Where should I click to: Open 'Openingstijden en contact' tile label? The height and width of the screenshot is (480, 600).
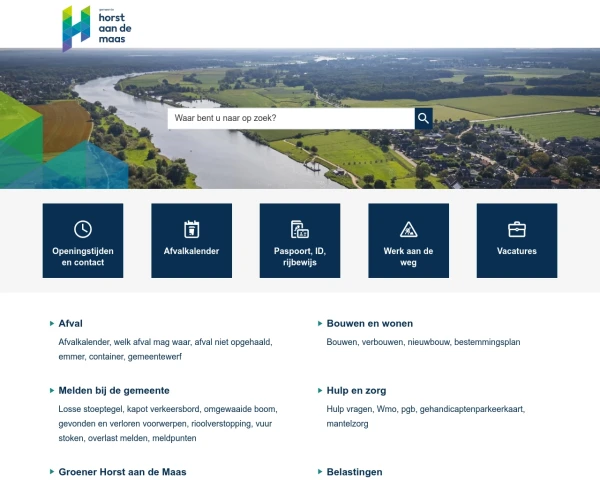pyautogui.click(x=83, y=256)
